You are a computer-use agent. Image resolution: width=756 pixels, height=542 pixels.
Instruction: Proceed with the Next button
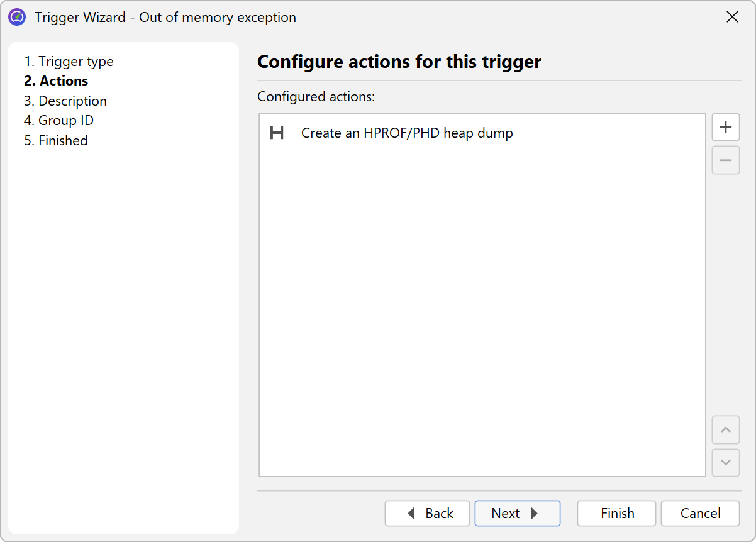(x=517, y=514)
